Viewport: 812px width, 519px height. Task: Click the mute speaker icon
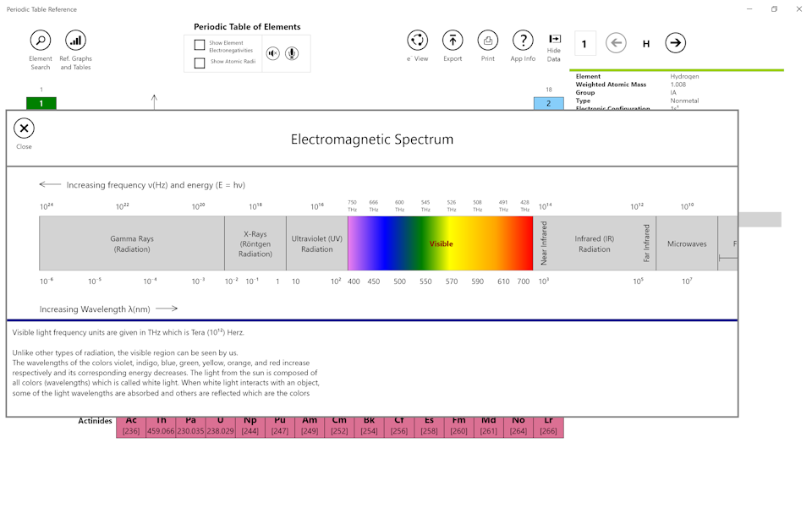[x=273, y=53]
